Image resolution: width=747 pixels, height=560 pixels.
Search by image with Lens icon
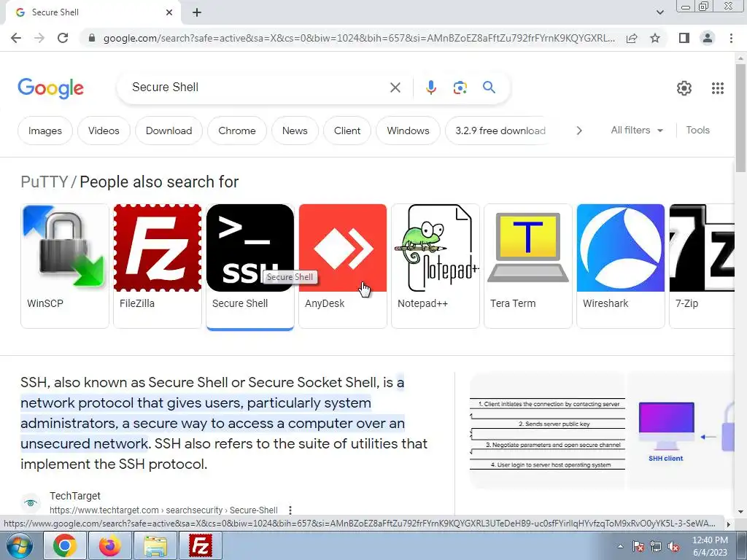(x=460, y=87)
